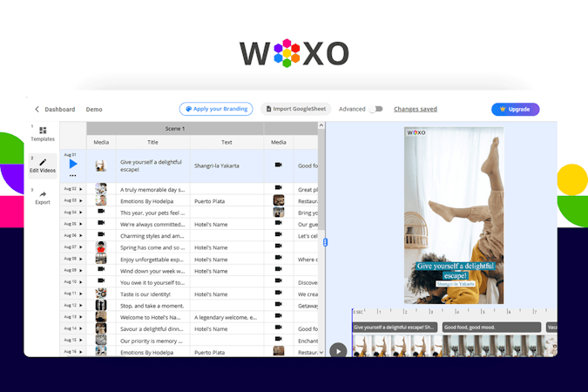Play the video preview timeline

click(x=338, y=351)
